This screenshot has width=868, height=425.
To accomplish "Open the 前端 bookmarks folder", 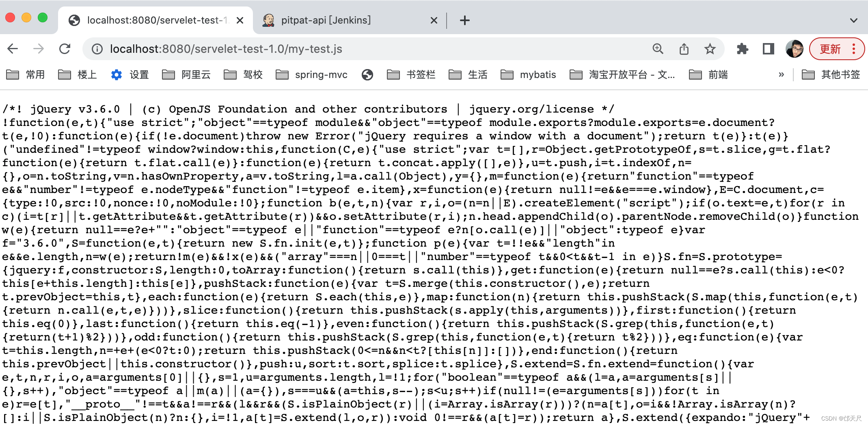I will (x=708, y=75).
